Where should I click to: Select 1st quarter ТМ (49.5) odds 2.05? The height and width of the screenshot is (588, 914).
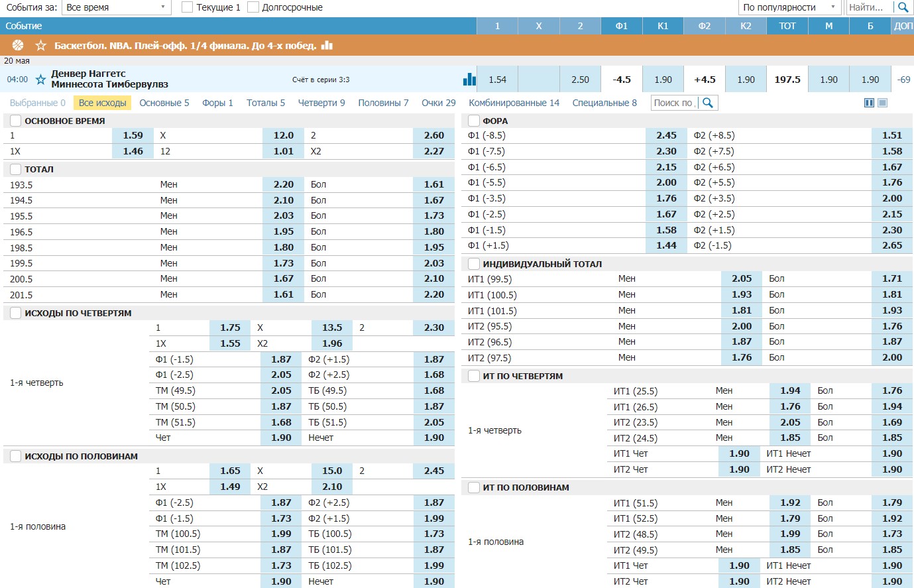tap(281, 390)
